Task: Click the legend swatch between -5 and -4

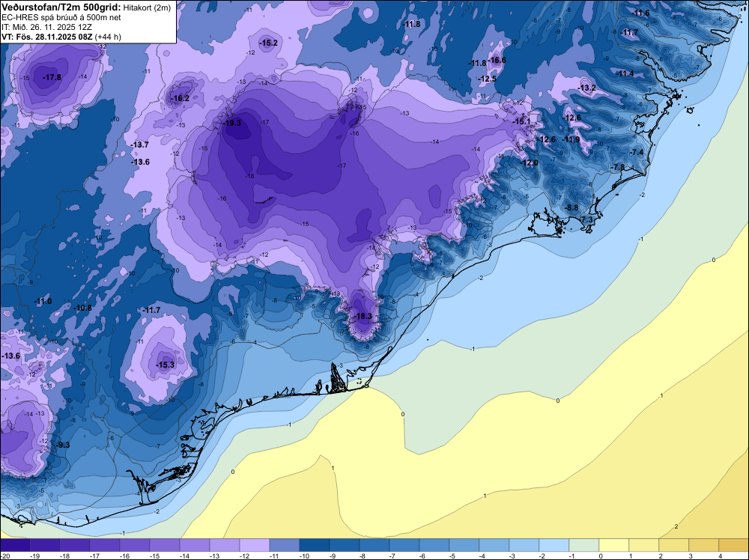Action: 464,545
